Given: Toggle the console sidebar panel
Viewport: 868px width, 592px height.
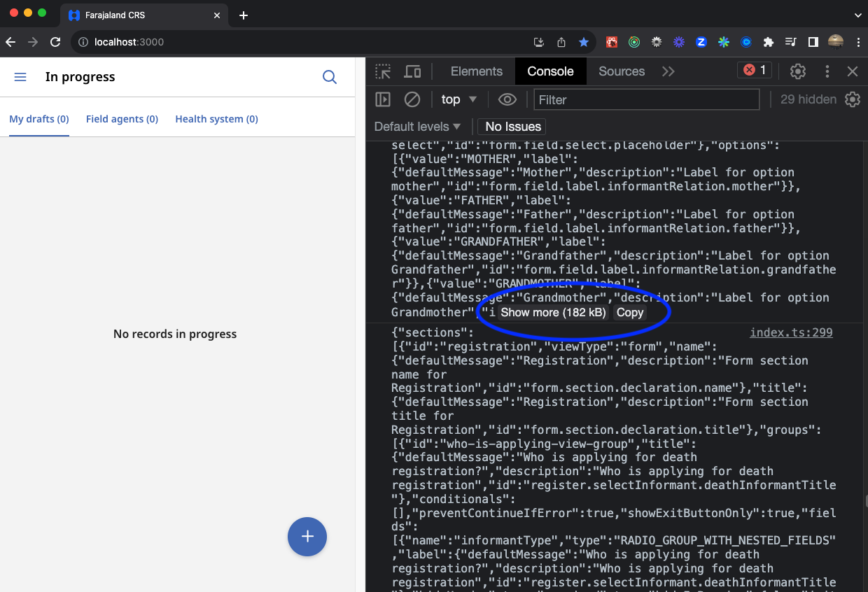Looking at the screenshot, I should pos(383,99).
